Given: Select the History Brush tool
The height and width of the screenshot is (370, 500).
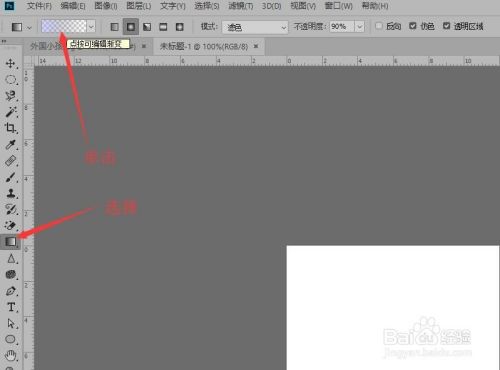Looking at the screenshot, I should 10,209.
